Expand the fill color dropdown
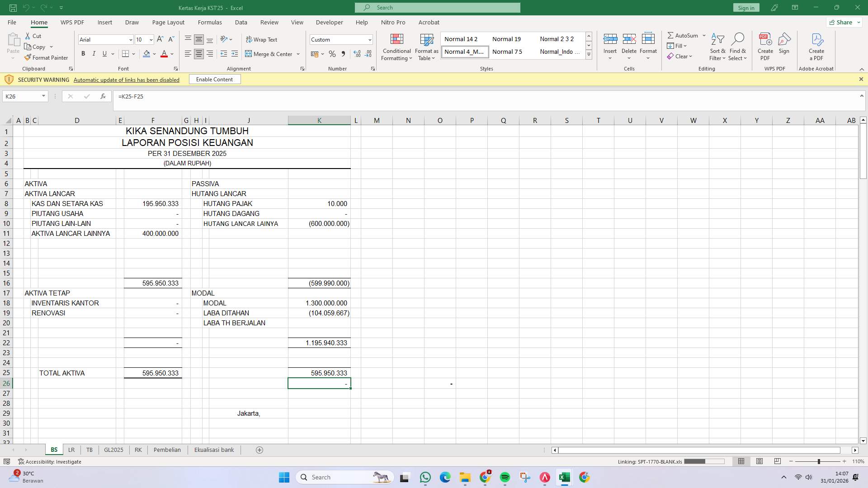Viewport: 868px width, 488px height. coord(154,54)
